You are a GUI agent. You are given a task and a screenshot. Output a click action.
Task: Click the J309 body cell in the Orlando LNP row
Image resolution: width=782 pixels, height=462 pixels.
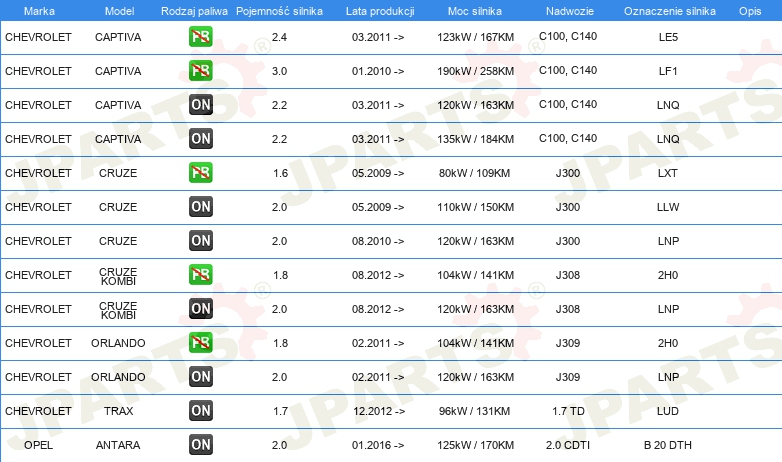tap(568, 377)
